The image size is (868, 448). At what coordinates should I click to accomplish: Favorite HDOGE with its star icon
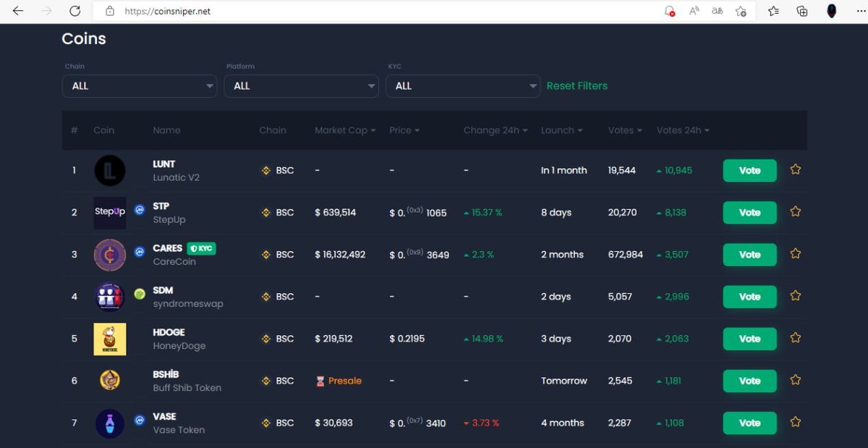[796, 337]
